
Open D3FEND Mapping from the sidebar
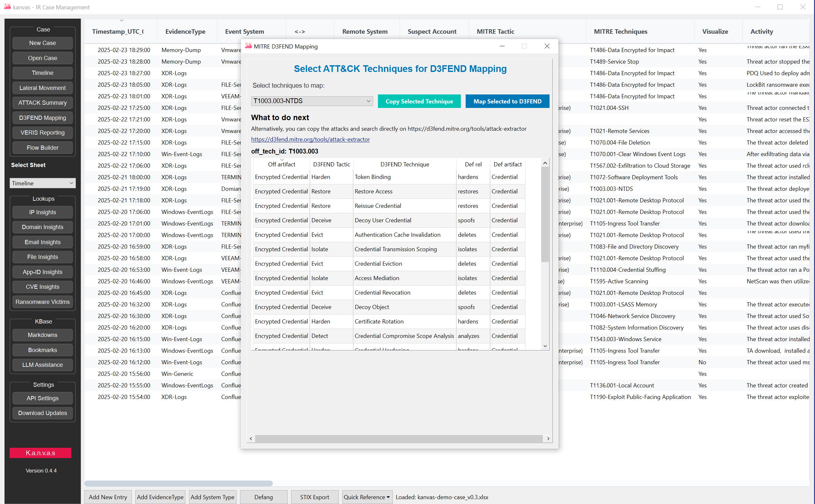42,118
